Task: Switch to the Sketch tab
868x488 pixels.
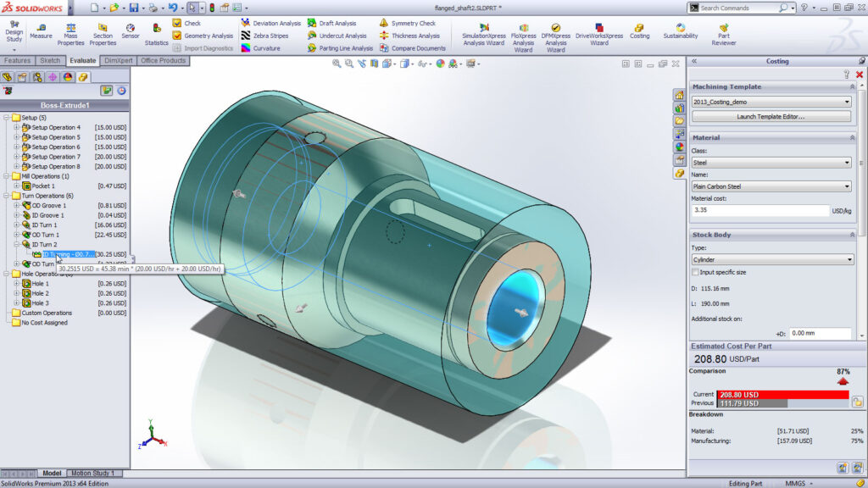Action: pyautogui.click(x=50, y=60)
